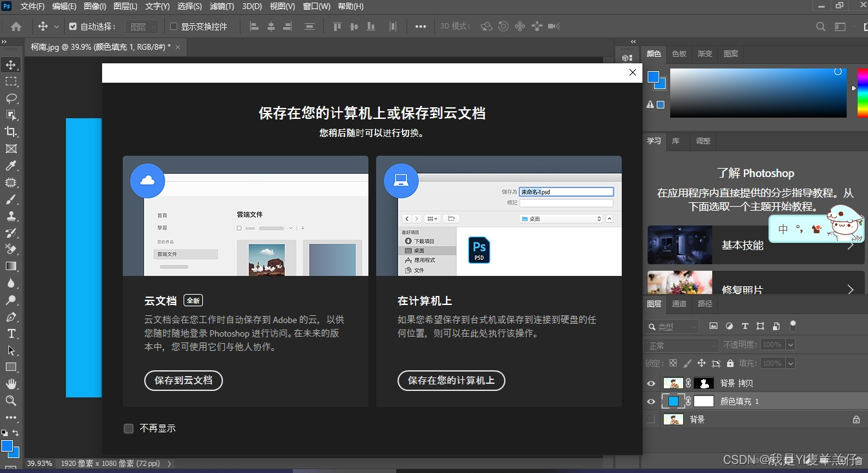Image resolution: width=868 pixels, height=473 pixels.
Task: Select the Eraser tool
Action: click(x=11, y=249)
